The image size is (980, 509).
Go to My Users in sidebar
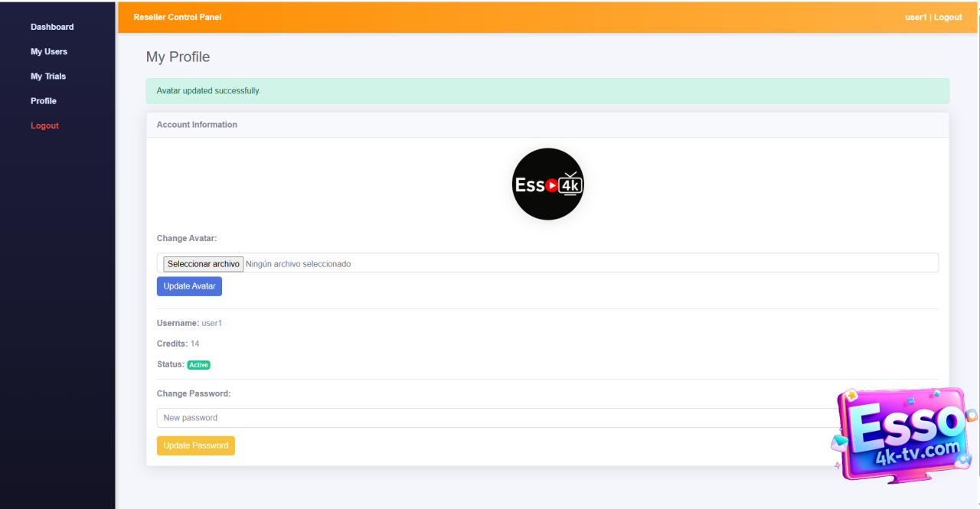49,51
